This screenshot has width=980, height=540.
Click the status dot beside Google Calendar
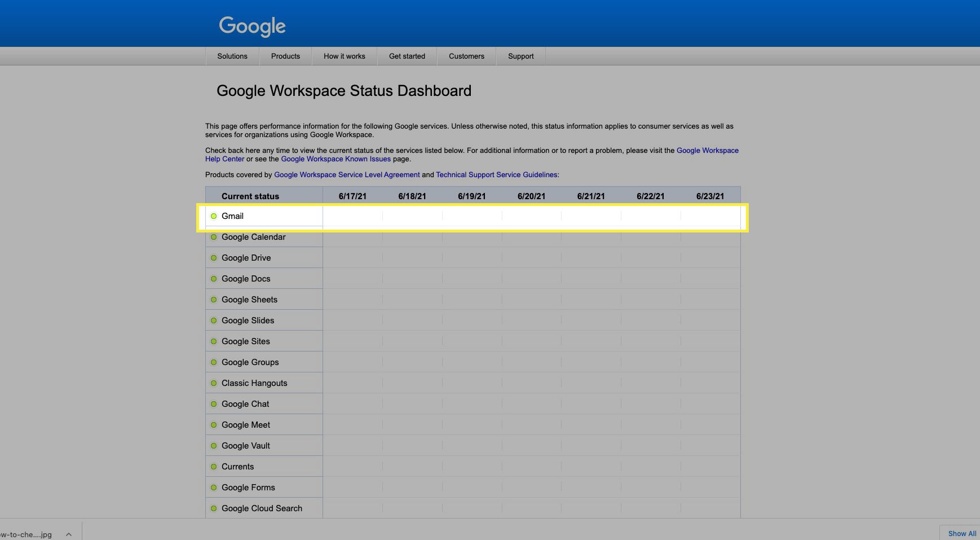pos(214,237)
